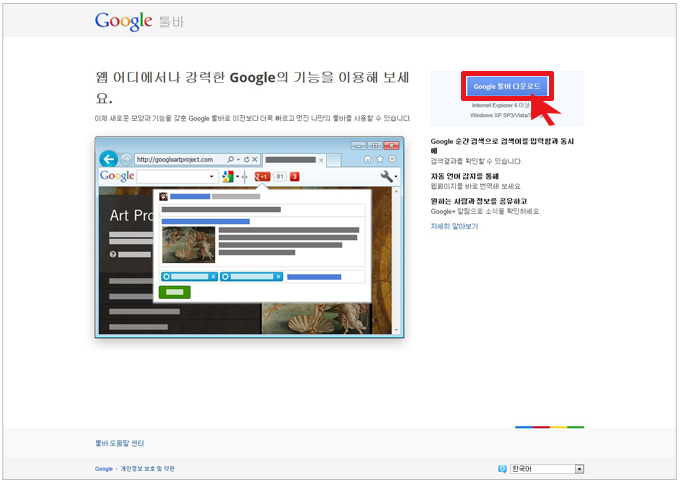Click the '이제 새로운 모양과 기능을 갖춘' description line
The width and height of the screenshot is (683, 484).
(x=253, y=118)
